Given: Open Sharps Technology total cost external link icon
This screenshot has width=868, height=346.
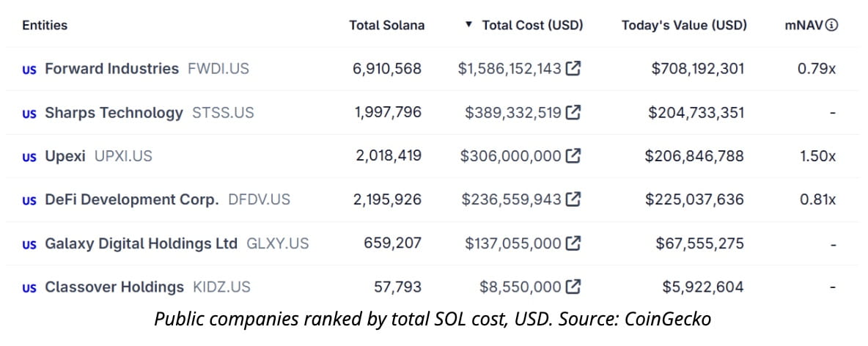Looking at the screenshot, I should pyautogui.click(x=573, y=113).
